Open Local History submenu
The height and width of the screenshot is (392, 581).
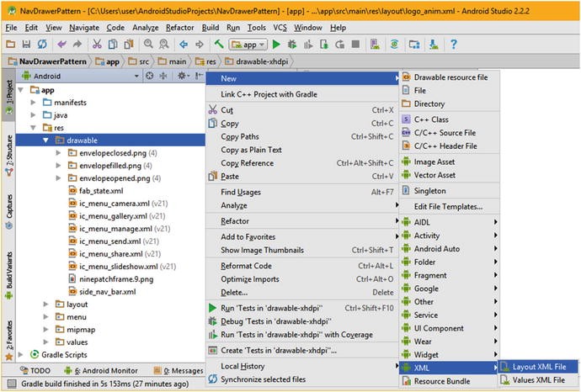pos(302,366)
